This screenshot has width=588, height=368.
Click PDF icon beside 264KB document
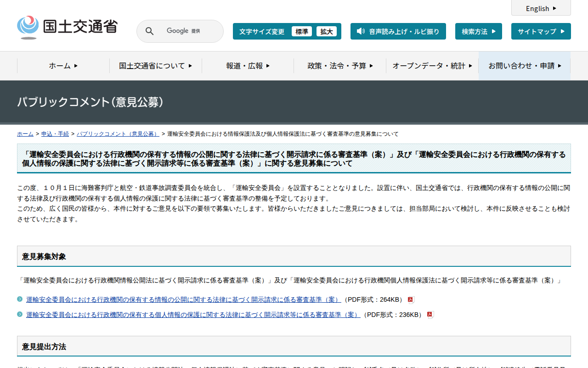[411, 300]
